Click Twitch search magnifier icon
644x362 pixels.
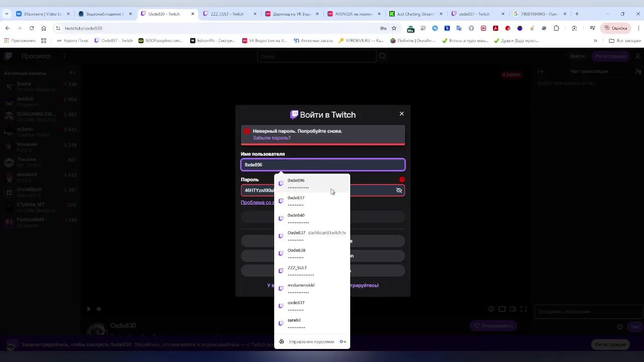(382, 56)
